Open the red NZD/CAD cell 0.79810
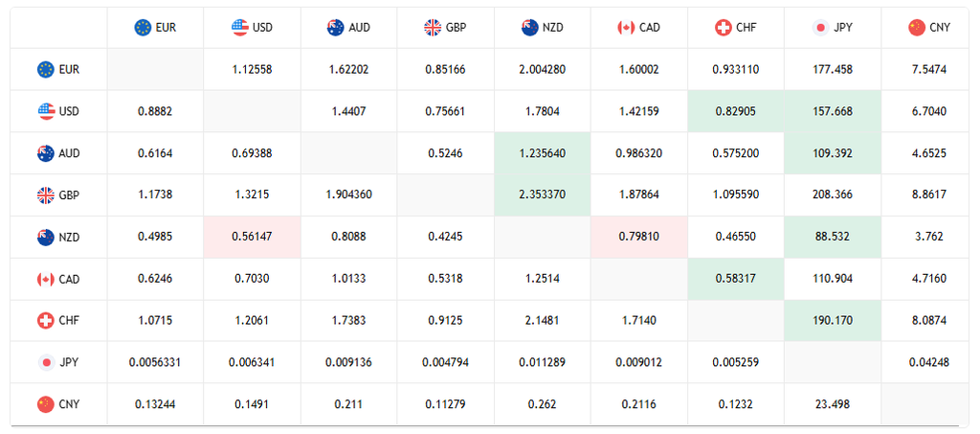The width and height of the screenshot is (980, 434). [638, 237]
